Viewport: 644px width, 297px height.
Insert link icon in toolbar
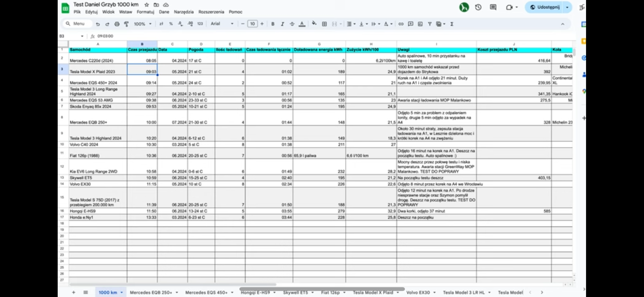tap(401, 24)
